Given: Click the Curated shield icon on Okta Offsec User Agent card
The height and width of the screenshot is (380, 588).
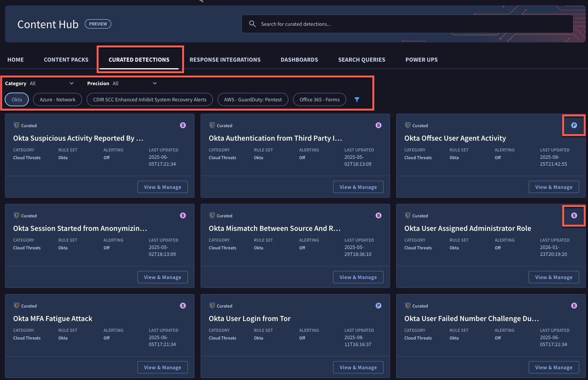Looking at the screenshot, I should [408, 125].
